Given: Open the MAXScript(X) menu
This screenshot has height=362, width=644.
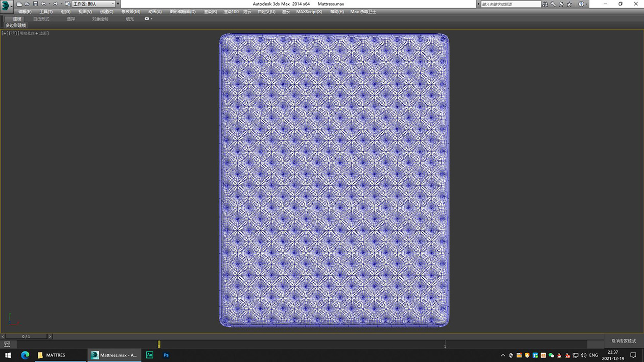Looking at the screenshot, I should [x=309, y=12].
